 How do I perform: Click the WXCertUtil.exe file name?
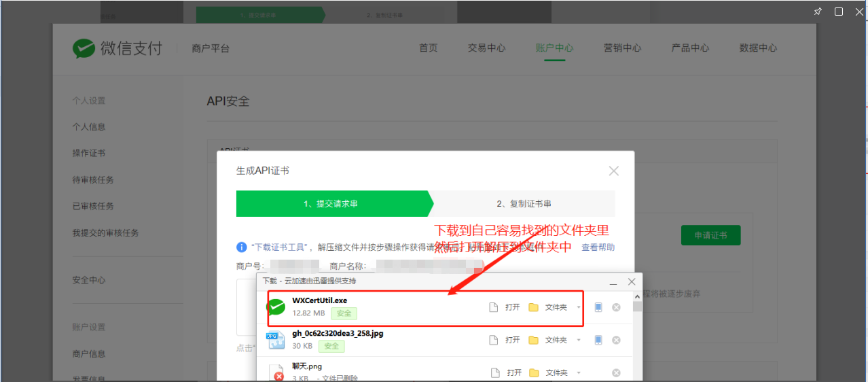tap(320, 300)
